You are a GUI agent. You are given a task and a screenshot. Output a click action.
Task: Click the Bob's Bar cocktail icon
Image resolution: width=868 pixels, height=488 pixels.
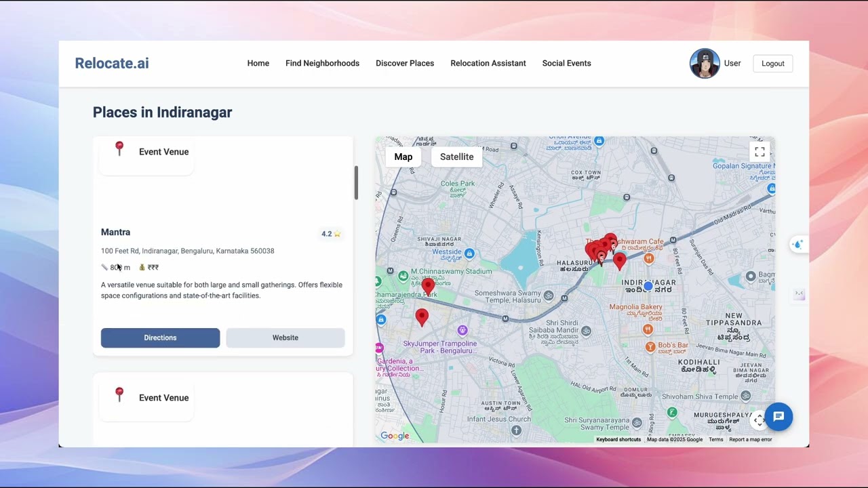650,347
